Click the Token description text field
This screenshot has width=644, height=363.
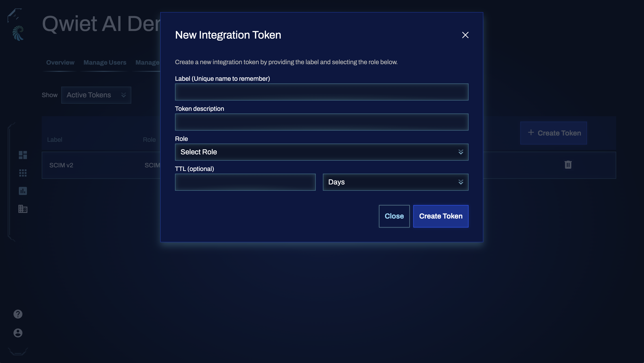point(322,122)
